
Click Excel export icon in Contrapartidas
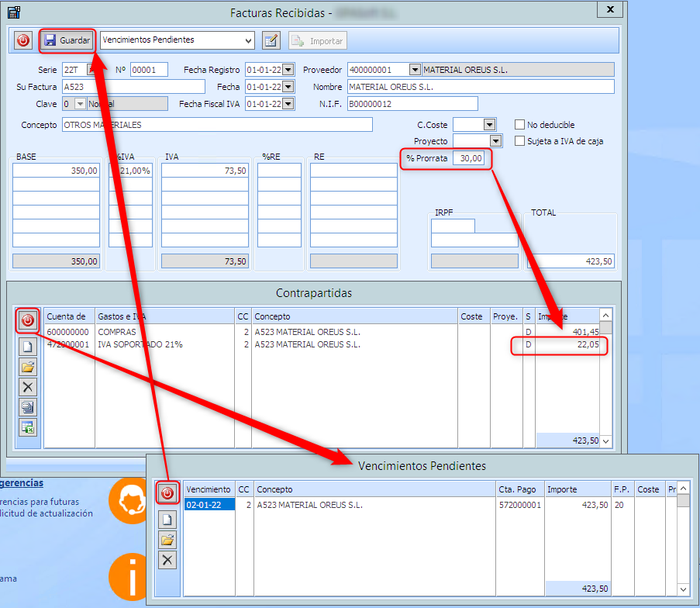(28, 427)
